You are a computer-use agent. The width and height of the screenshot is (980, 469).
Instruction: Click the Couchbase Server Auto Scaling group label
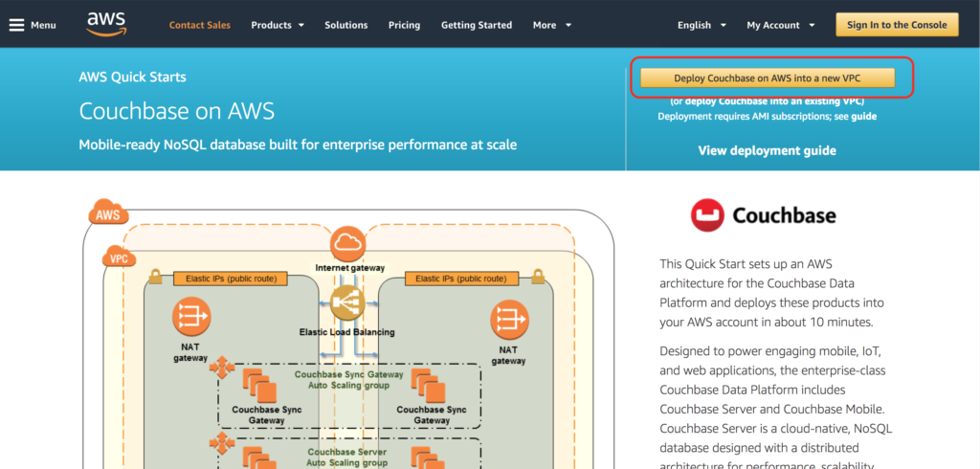click(346, 458)
